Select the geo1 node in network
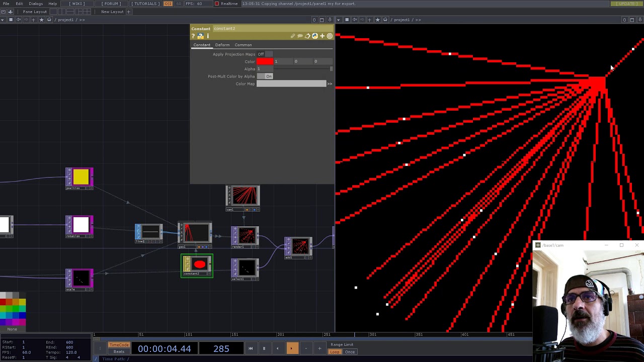Screen dimensions: 644x362 195,235
